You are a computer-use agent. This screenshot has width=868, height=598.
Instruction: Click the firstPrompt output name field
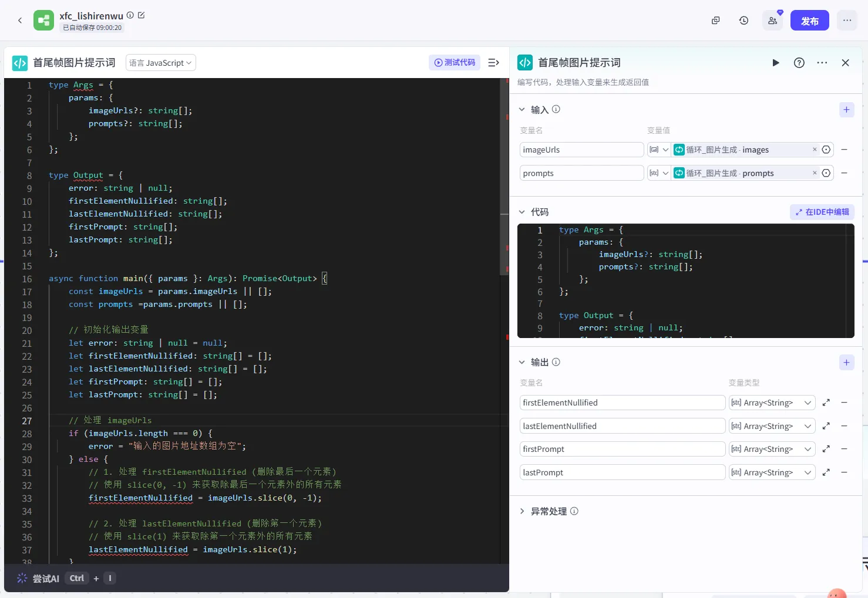[x=622, y=449]
